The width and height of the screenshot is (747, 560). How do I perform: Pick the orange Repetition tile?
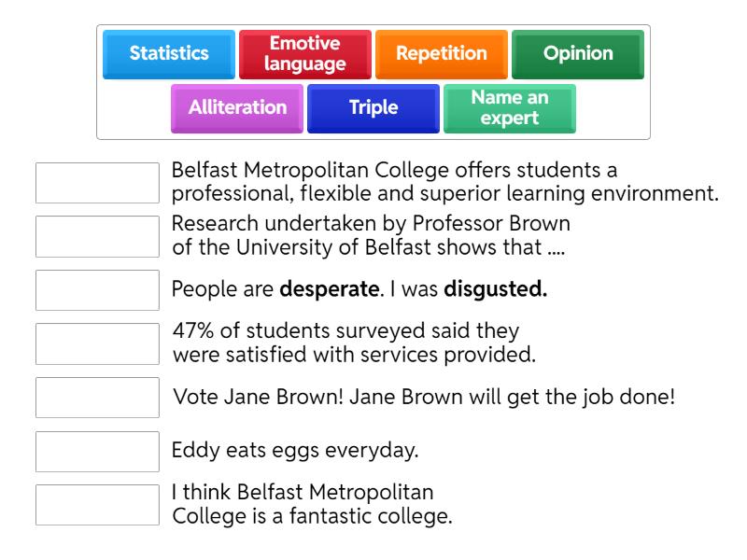pyautogui.click(x=442, y=54)
